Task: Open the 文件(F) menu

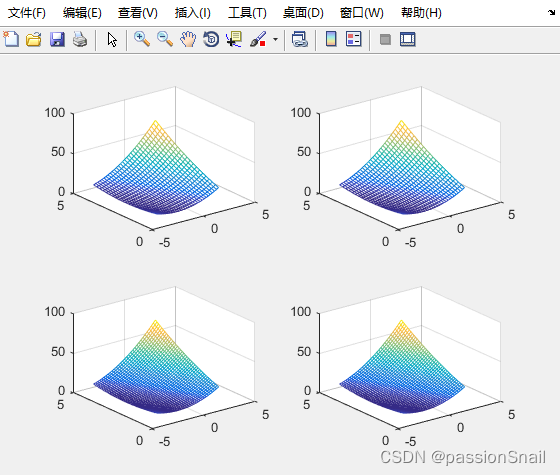Action: [x=27, y=13]
